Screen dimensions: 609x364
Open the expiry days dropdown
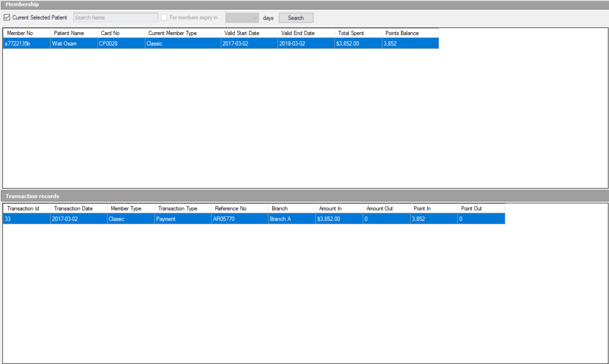[x=242, y=18]
